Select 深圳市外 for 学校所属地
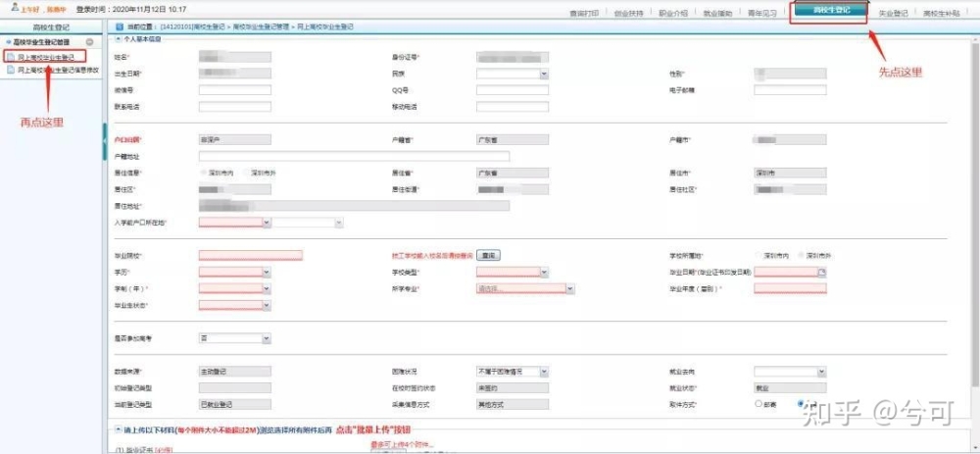The height and width of the screenshot is (454, 980). pos(802,256)
